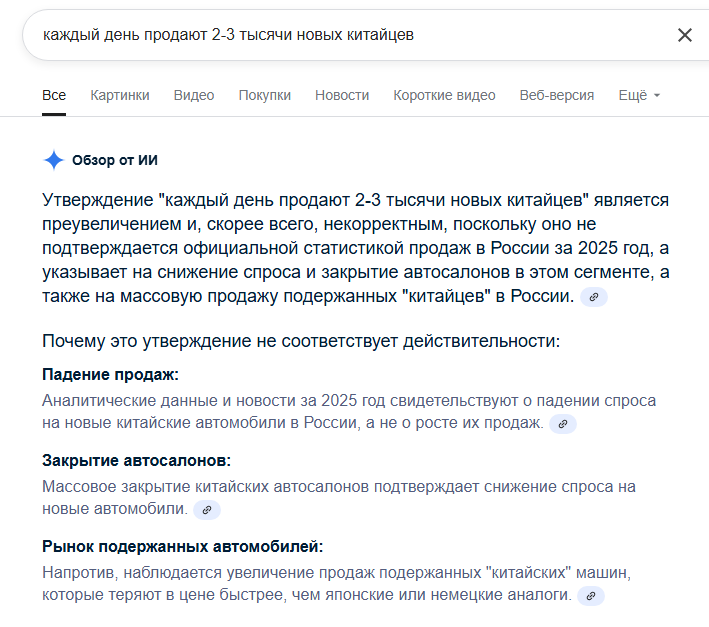The width and height of the screenshot is (709, 627).
Task: Open source link icon under Закрытие автосалонов
Action: pyautogui.click(x=207, y=510)
